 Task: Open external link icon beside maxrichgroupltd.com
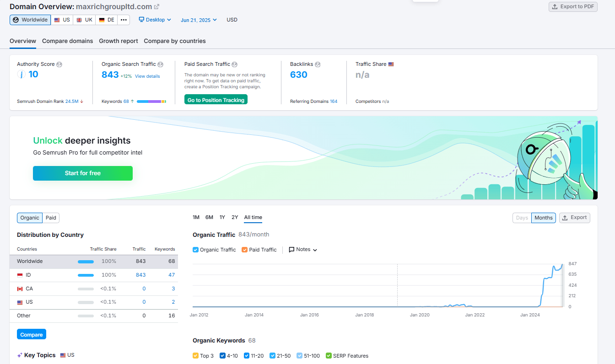point(156,6)
